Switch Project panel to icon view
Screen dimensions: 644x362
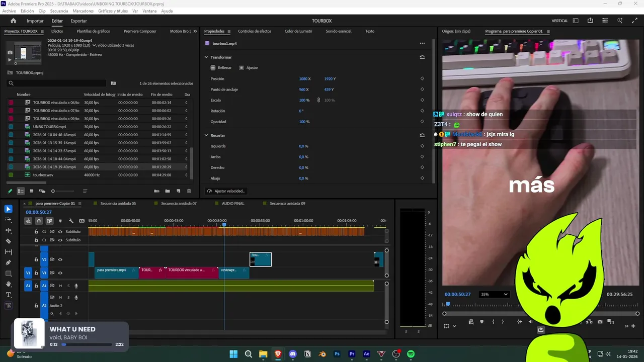pyautogui.click(x=31, y=191)
